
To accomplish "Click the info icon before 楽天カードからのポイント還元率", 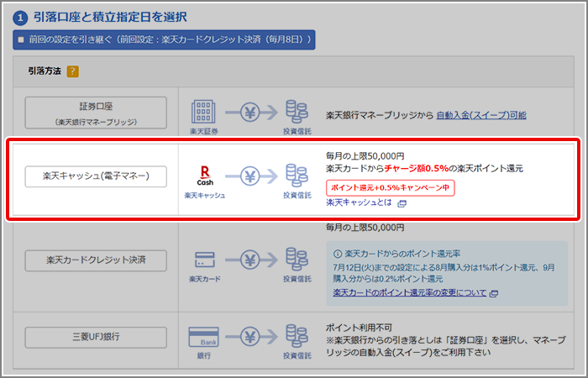I will coord(338,254).
